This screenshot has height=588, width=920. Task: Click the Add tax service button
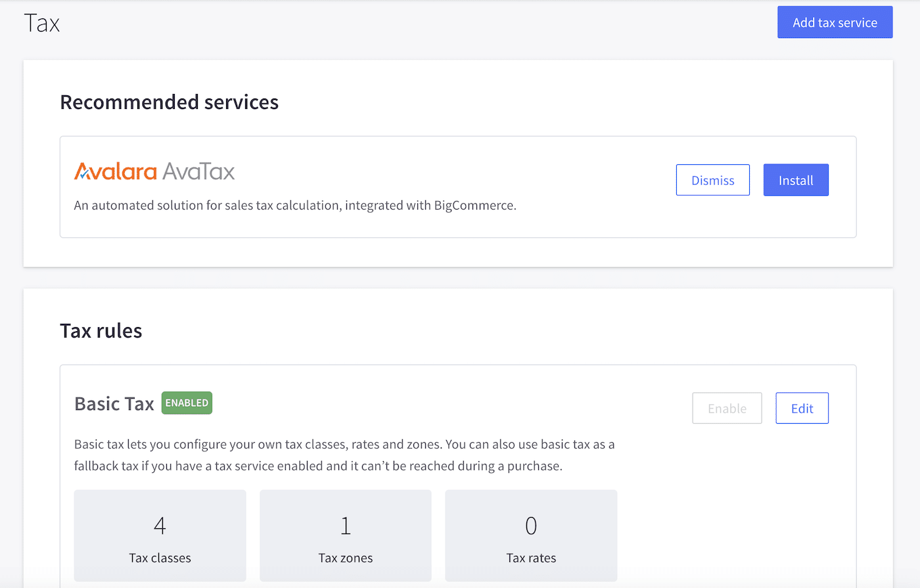click(x=835, y=22)
